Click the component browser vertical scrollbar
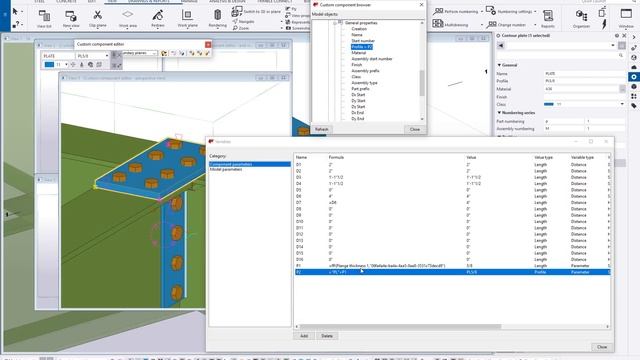Viewport: 640px width, 360px height. (422, 83)
